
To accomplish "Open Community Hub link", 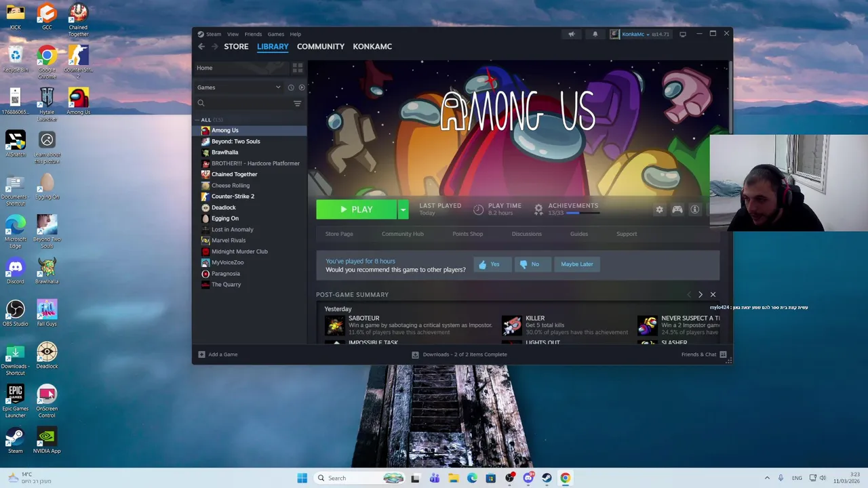I will tap(402, 234).
